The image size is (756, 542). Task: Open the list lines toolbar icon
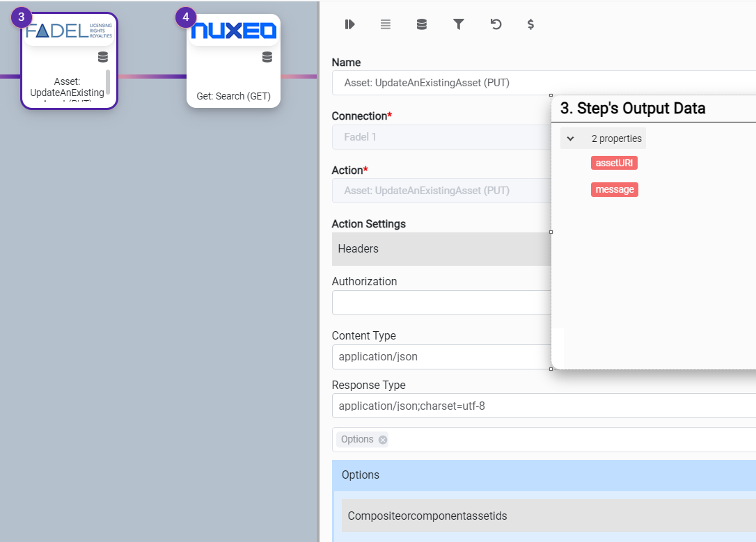click(x=386, y=24)
